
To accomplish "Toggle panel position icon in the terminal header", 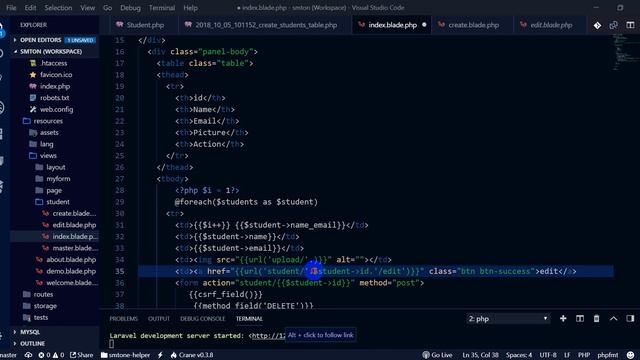I will (x=630, y=318).
